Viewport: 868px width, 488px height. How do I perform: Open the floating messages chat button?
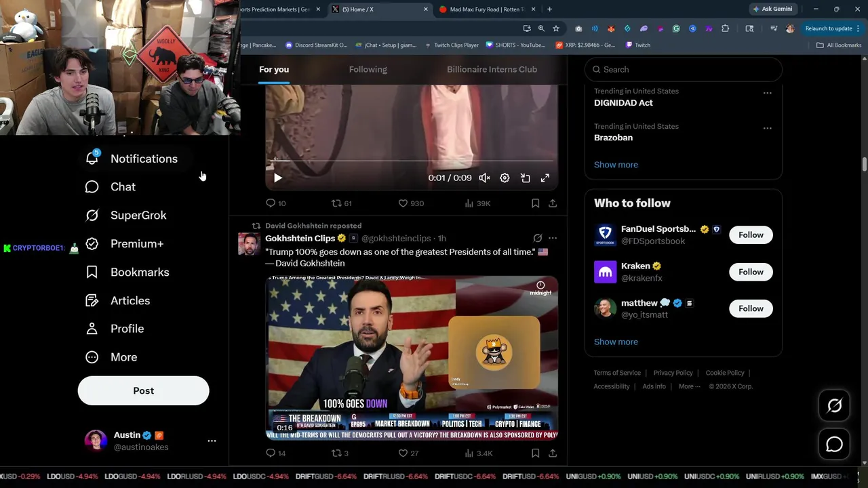[x=834, y=445]
